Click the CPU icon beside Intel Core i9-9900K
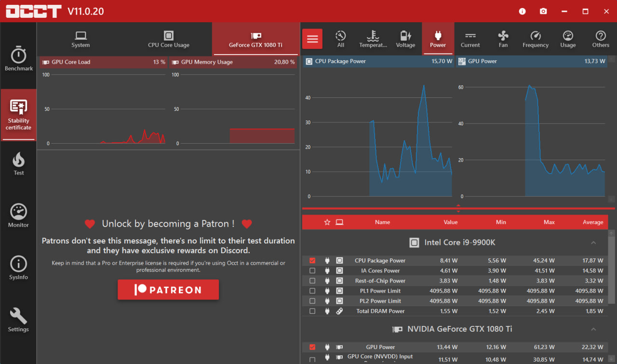This screenshot has width=617, height=364. 414,243
